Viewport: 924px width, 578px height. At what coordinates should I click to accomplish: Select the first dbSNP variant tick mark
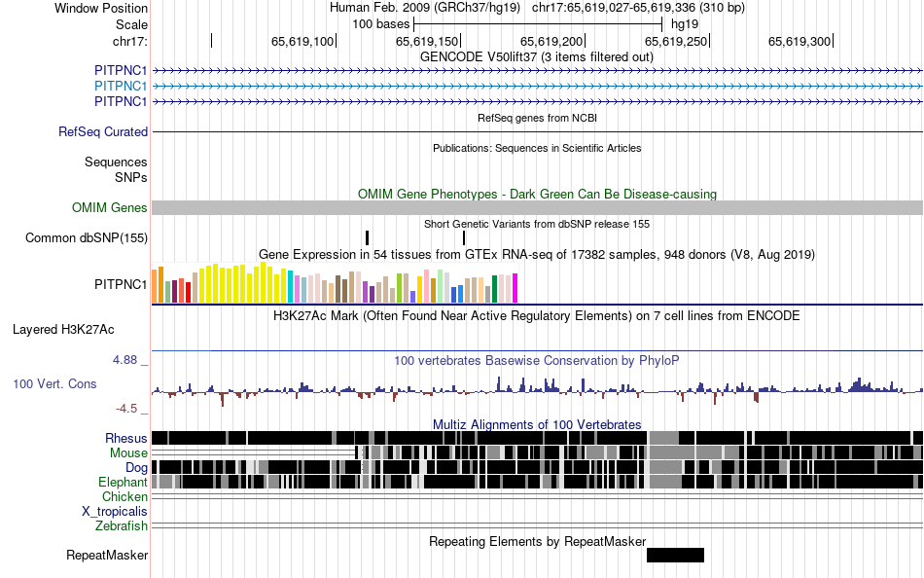(x=367, y=237)
